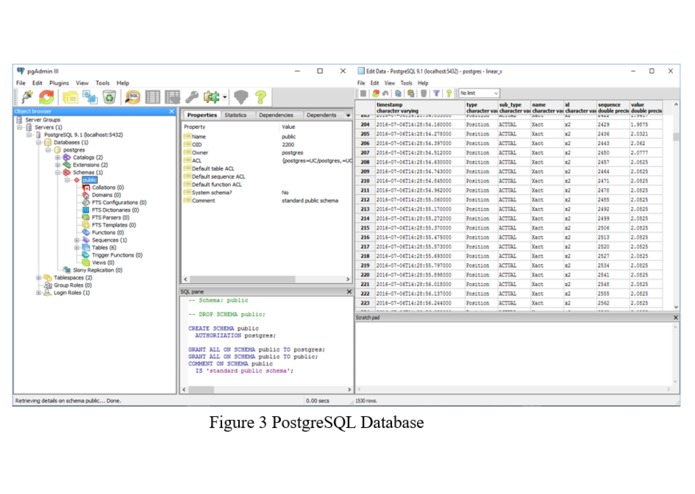Click the plugins puzzle icon
Viewport: 695px width, 494px height.
coord(211,97)
